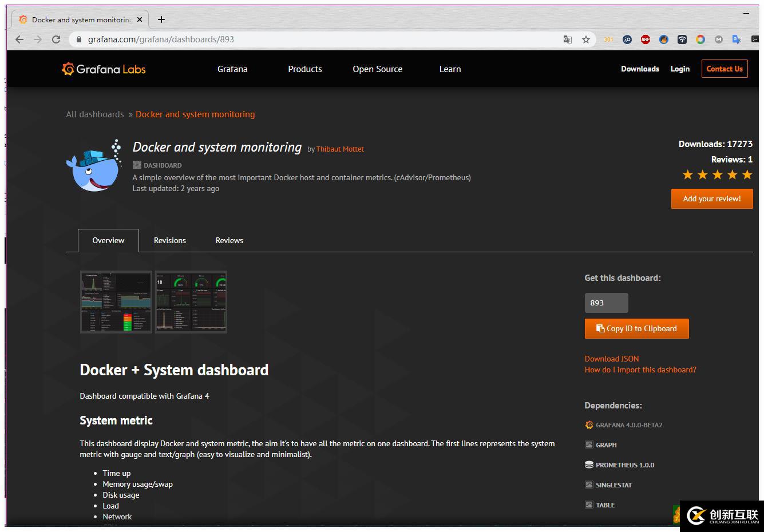Switch to the Overview tab
The width and height of the screenshot is (764, 532).
point(108,241)
